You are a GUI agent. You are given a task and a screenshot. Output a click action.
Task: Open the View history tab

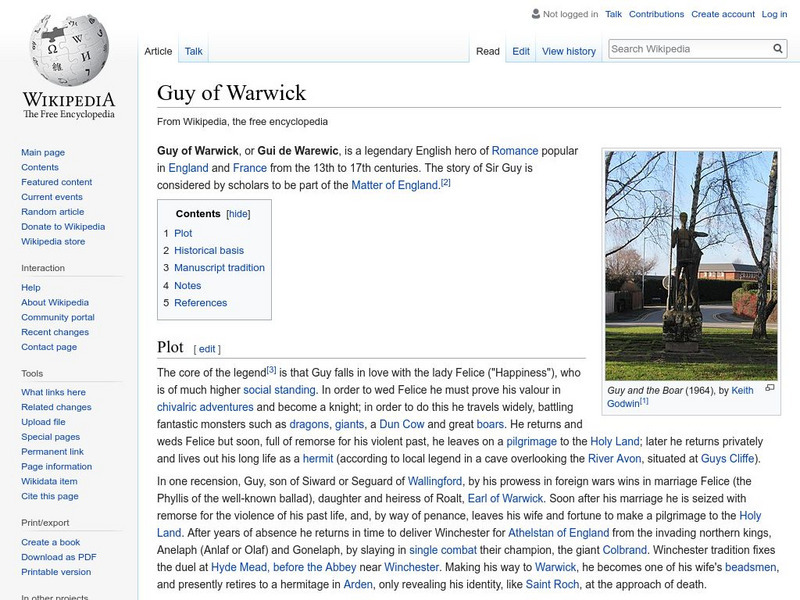[x=569, y=51]
